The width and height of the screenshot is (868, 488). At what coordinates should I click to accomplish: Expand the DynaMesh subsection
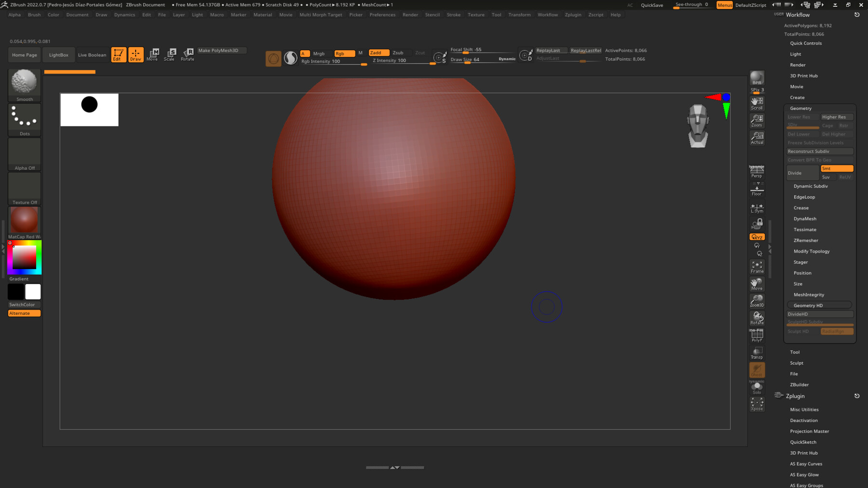click(x=804, y=218)
